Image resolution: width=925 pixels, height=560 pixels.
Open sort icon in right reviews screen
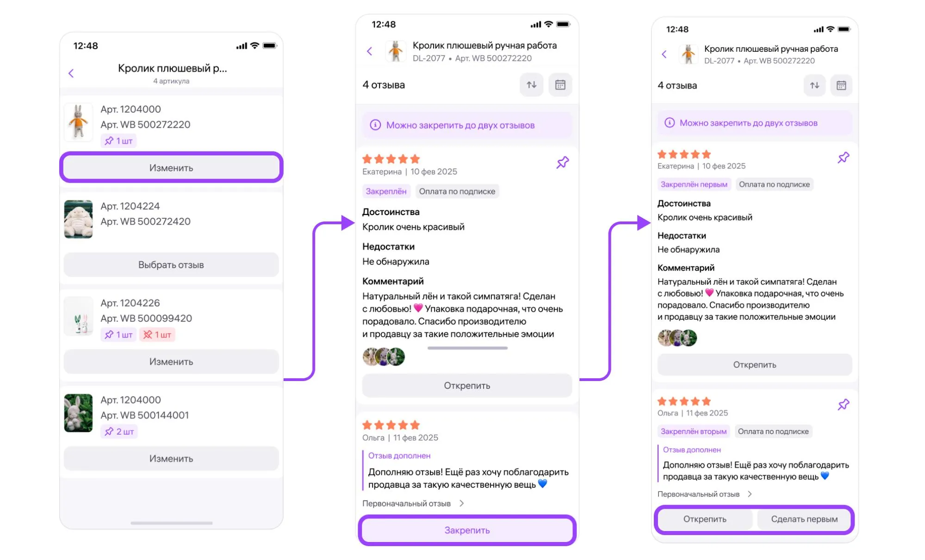pos(814,86)
